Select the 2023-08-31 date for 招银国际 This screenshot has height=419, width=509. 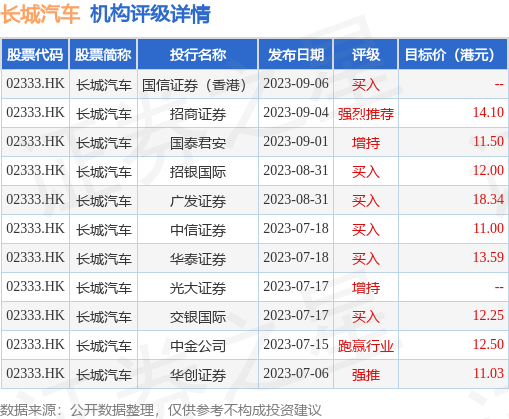point(296,171)
